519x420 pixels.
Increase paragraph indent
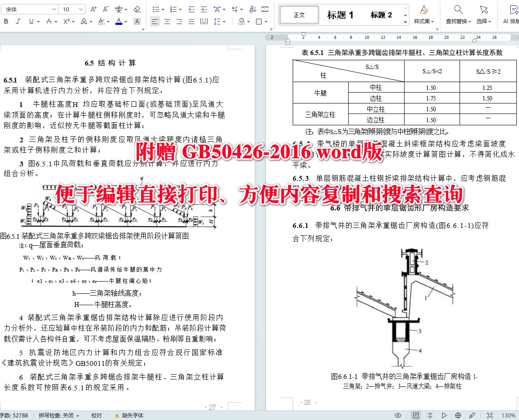pos(204,9)
